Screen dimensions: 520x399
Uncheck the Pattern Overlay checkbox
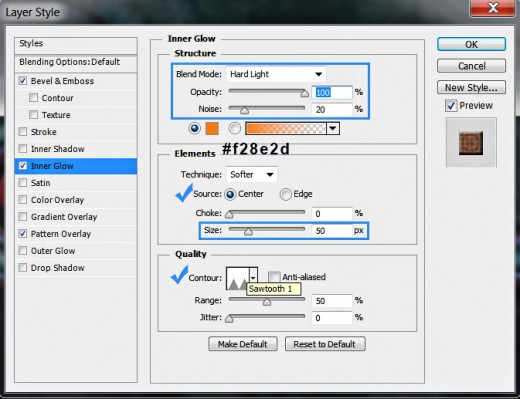[x=23, y=234]
